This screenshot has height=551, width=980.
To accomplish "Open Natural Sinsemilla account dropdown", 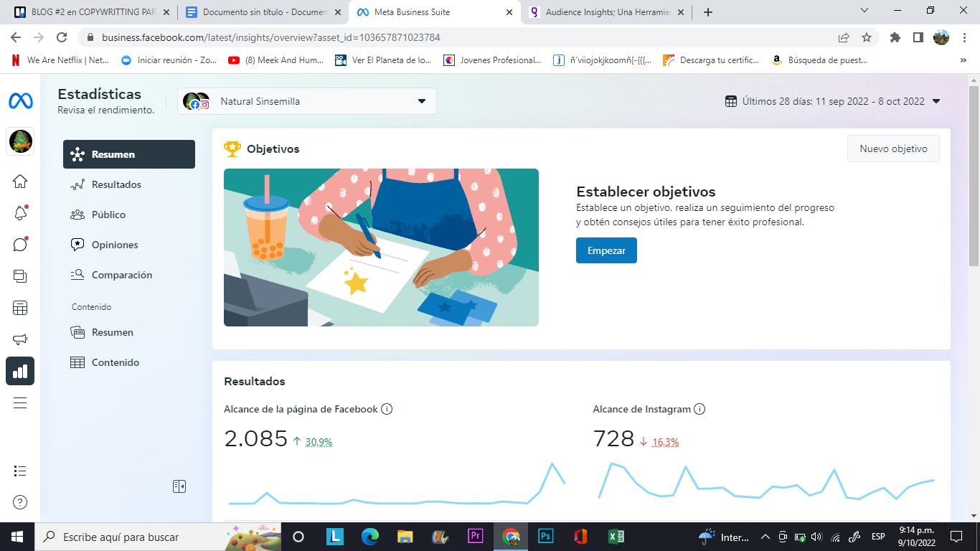I will 307,101.
